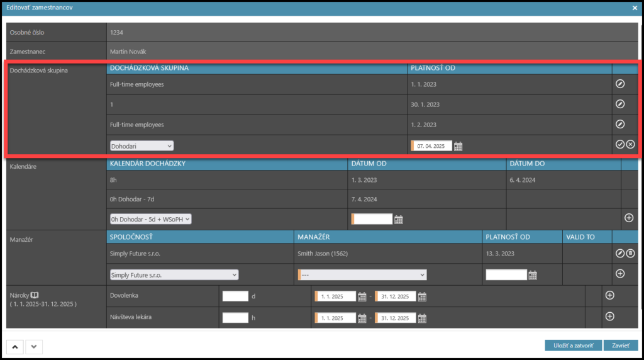Add the Návšteva lekára entitlement with the plus icon

pos(609,317)
